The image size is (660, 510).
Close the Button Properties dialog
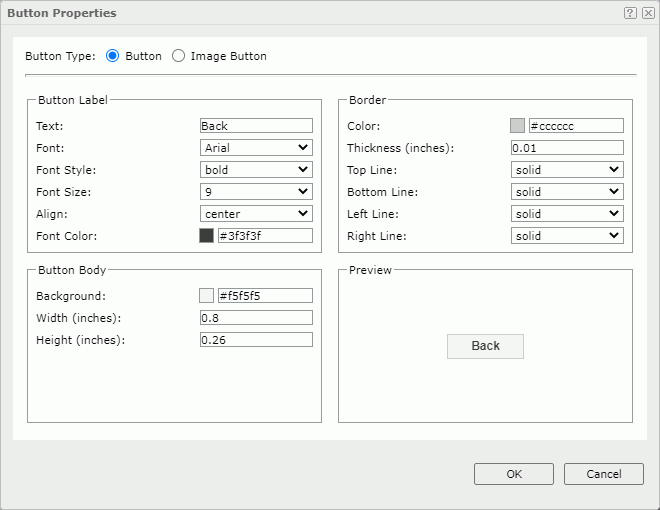[648, 13]
